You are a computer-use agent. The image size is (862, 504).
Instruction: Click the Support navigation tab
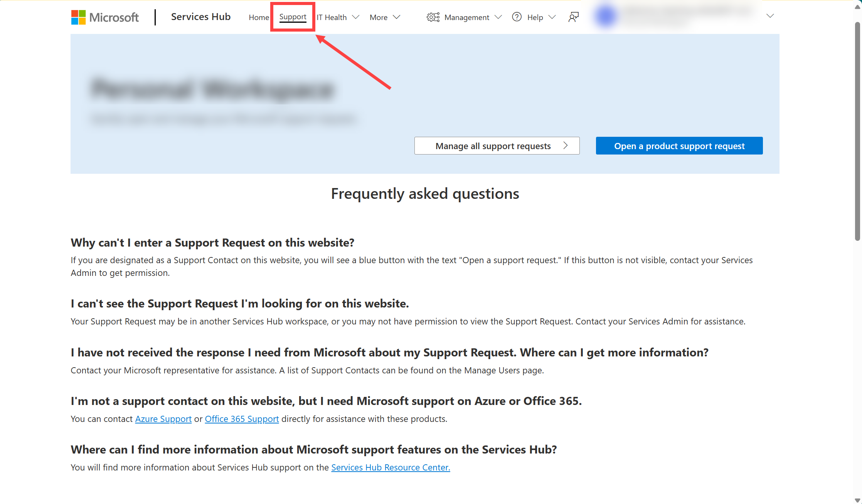[x=292, y=16]
